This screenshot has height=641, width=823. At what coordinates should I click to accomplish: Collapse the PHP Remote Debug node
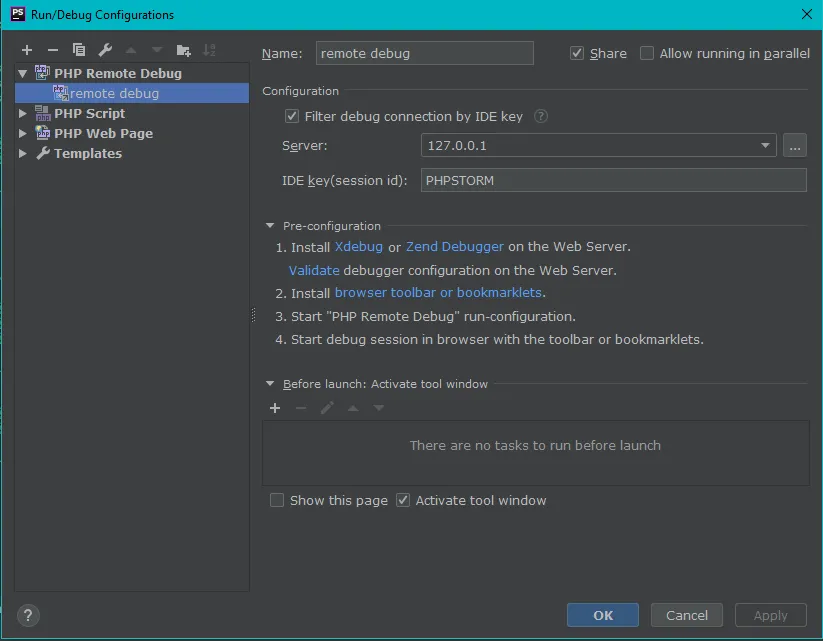pos(23,73)
